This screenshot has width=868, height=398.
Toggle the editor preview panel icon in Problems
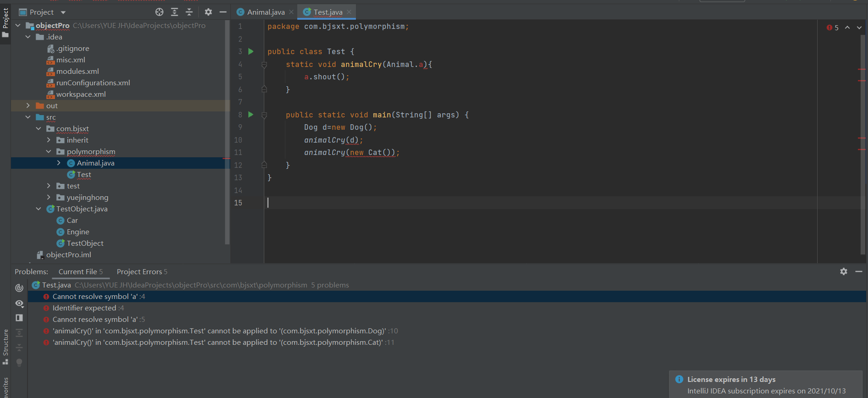click(x=19, y=318)
